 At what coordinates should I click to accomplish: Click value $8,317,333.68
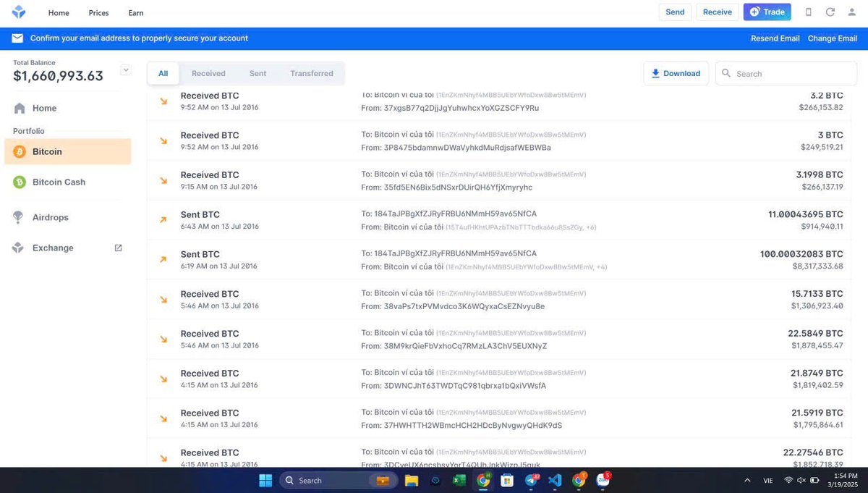[818, 266]
